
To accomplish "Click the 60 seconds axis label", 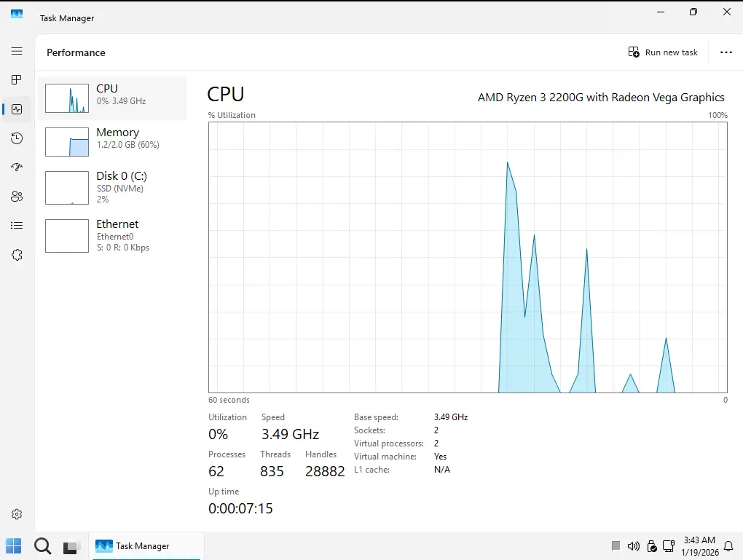I will (x=229, y=400).
